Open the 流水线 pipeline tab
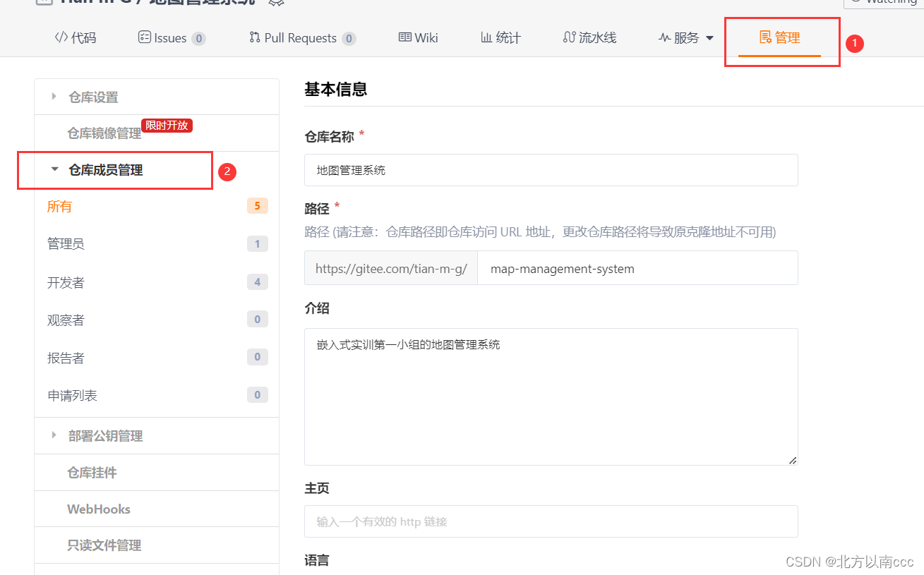The height and width of the screenshot is (575, 924). click(x=589, y=37)
